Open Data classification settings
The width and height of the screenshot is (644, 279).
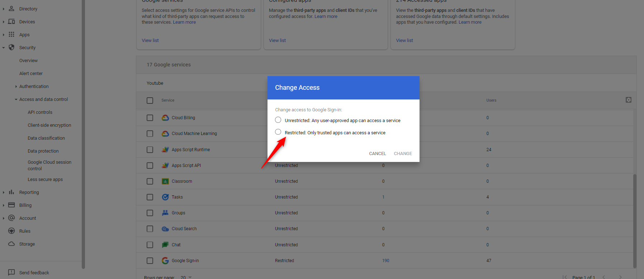click(x=46, y=138)
